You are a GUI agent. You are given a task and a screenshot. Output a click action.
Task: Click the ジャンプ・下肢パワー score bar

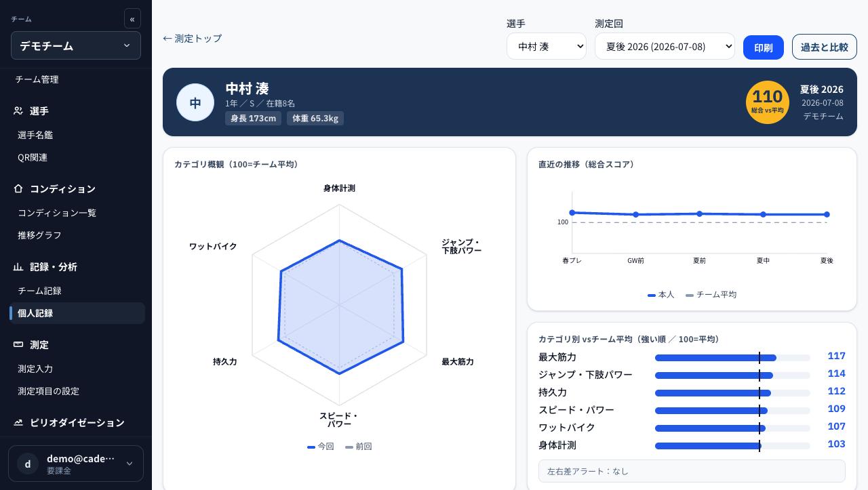click(x=732, y=375)
